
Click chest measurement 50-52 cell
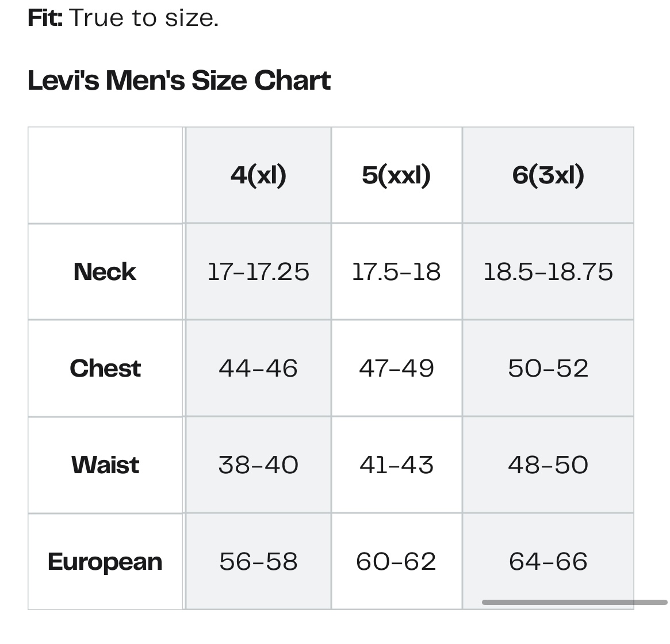[548, 369]
